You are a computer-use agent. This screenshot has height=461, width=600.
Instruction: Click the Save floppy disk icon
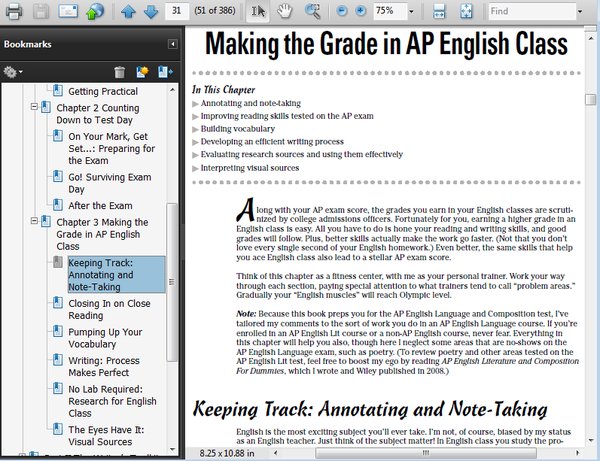pyautogui.click(x=41, y=11)
